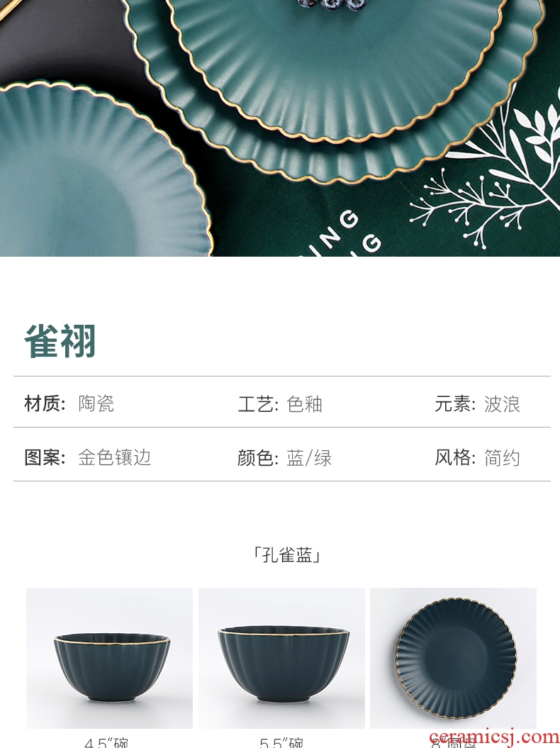Select the 5.5" bowl product image

coord(281,658)
